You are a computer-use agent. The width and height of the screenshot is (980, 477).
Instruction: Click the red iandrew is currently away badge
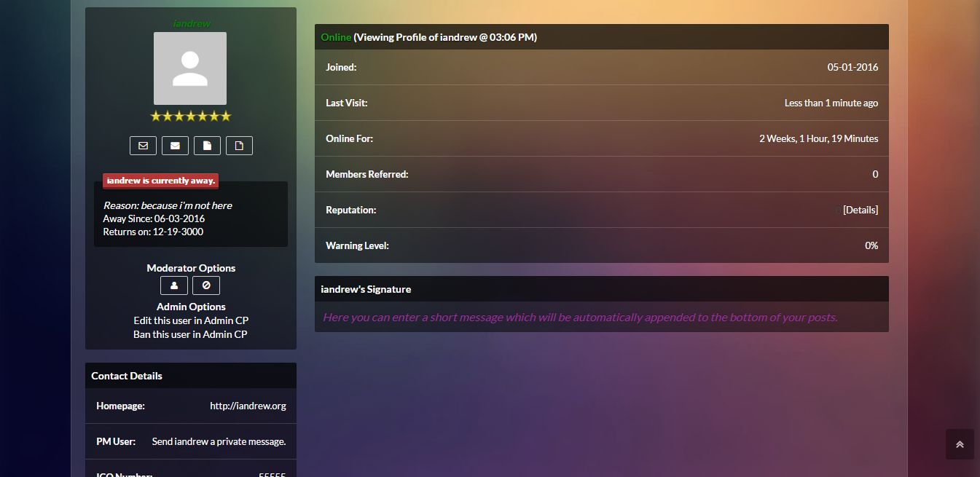click(x=161, y=181)
